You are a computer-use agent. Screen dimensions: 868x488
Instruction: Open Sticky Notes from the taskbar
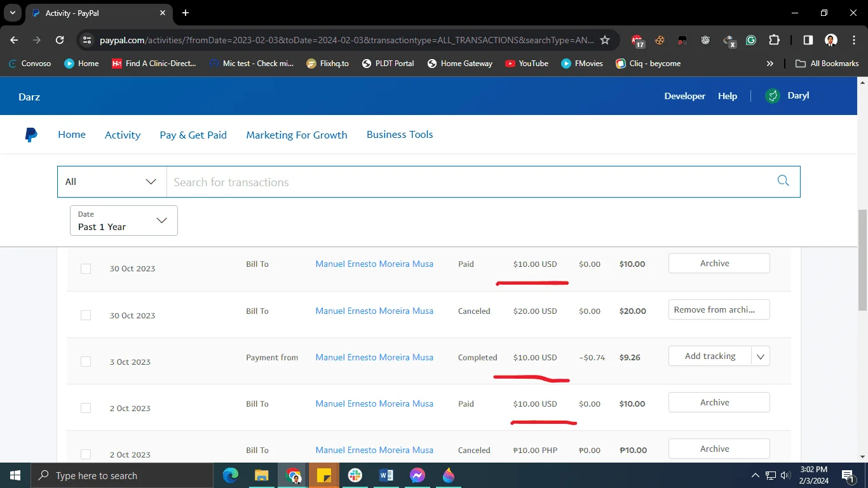[324, 475]
